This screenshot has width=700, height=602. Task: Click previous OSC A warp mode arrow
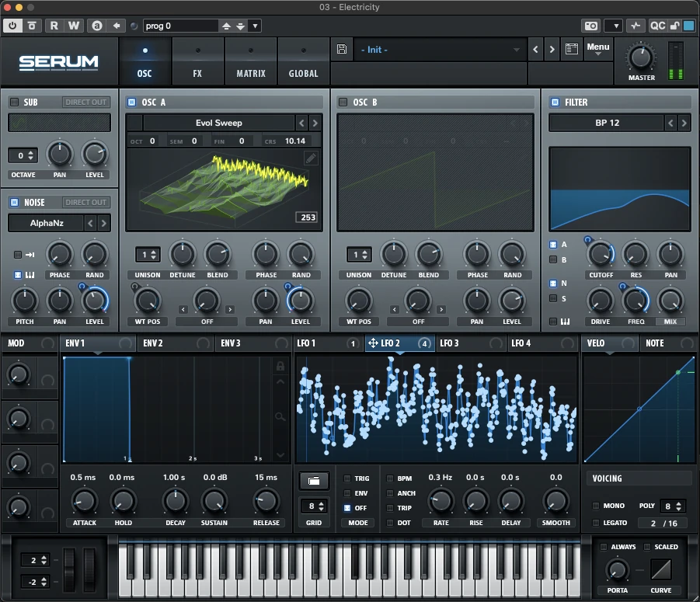(x=183, y=309)
